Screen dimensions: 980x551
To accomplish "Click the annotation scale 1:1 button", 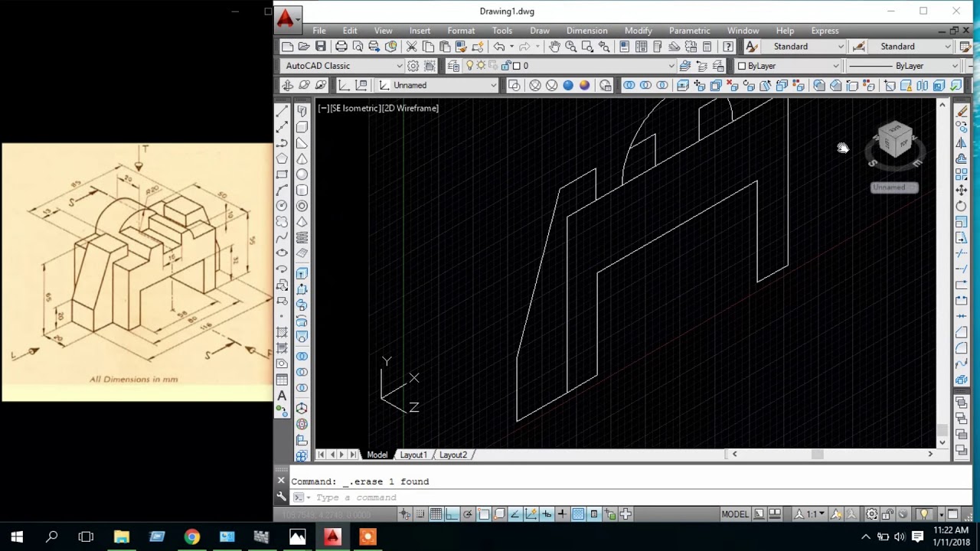I will 812,514.
